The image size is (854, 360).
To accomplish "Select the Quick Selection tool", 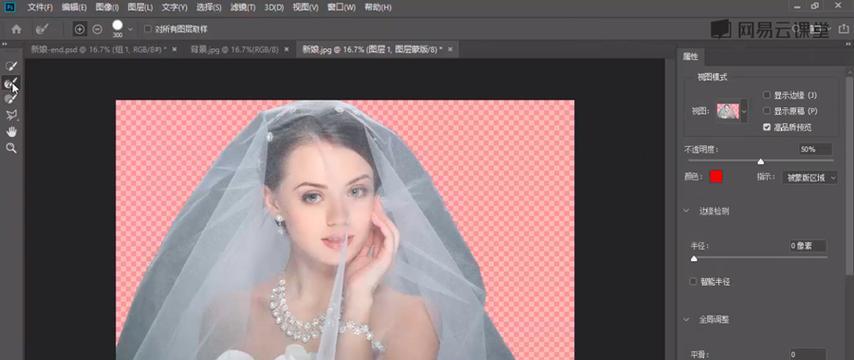I will [x=11, y=65].
